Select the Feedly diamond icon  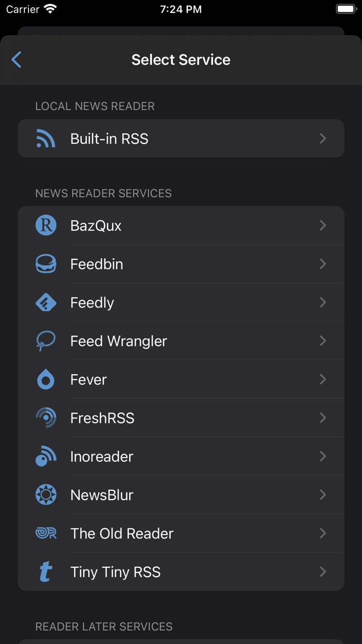click(46, 302)
